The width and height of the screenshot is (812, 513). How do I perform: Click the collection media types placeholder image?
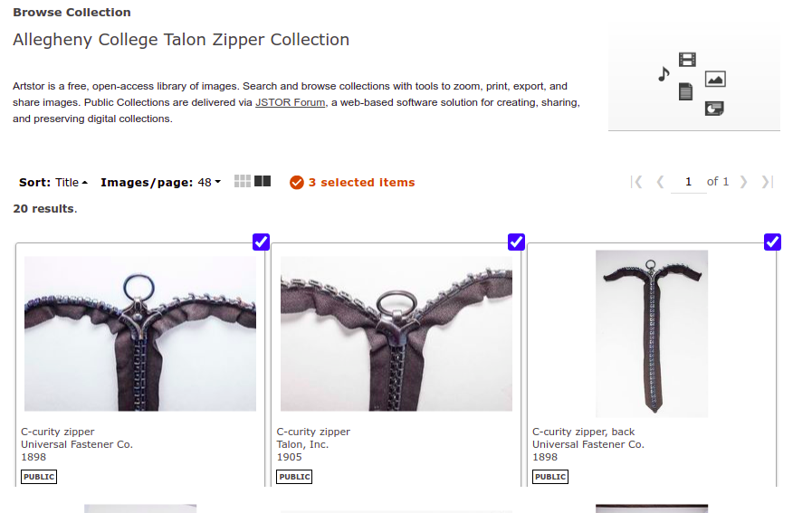694,83
